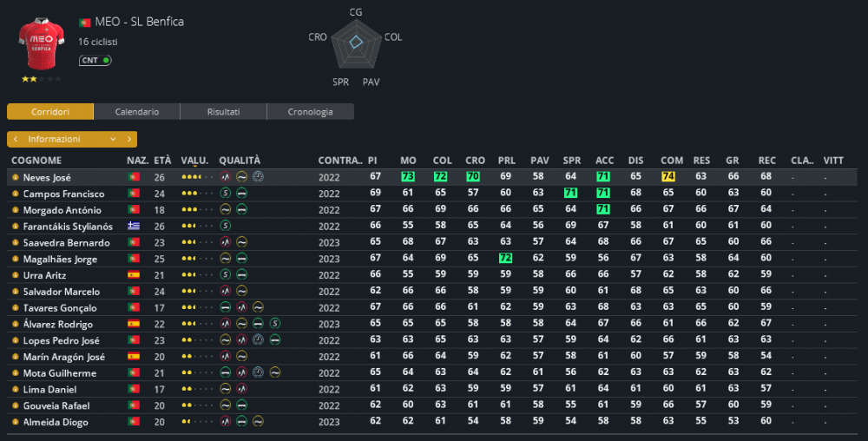Click the flat terrain icon for Tavares Gonçalo
868x441 pixels.
(226, 307)
